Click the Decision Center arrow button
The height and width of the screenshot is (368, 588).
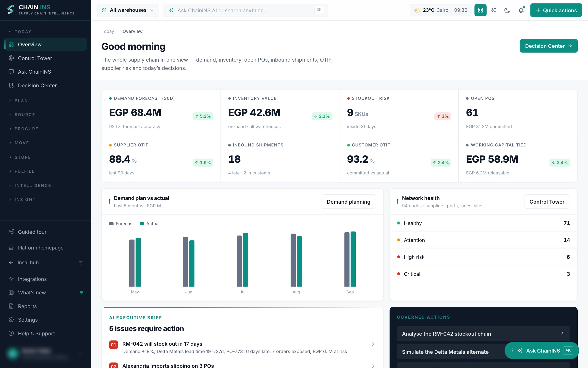point(549,46)
